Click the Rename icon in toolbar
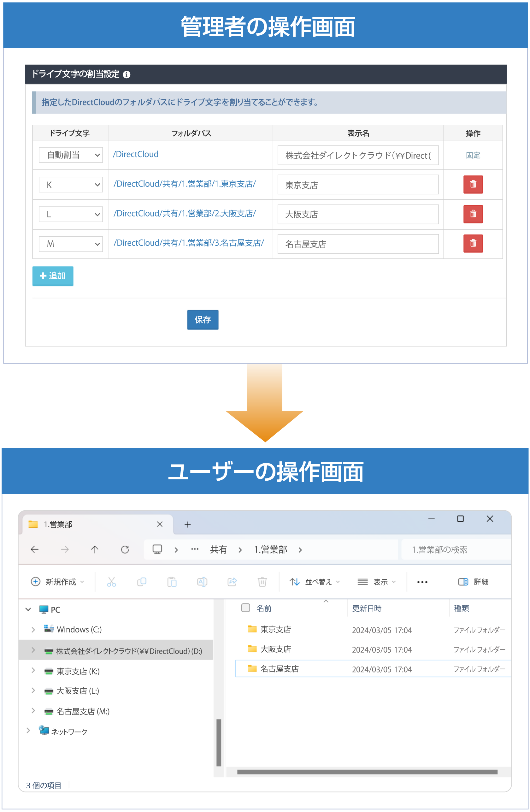 (x=202, y=581)
